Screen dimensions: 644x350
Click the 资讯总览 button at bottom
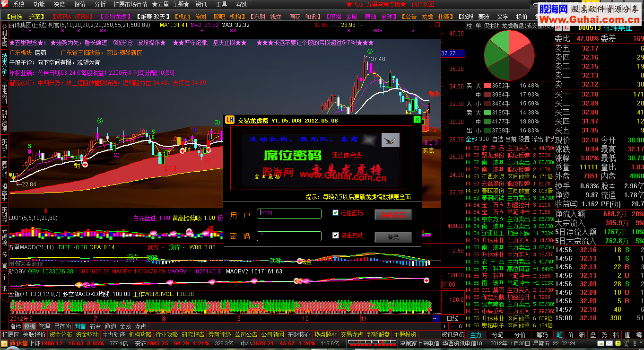tap(453, 334)
